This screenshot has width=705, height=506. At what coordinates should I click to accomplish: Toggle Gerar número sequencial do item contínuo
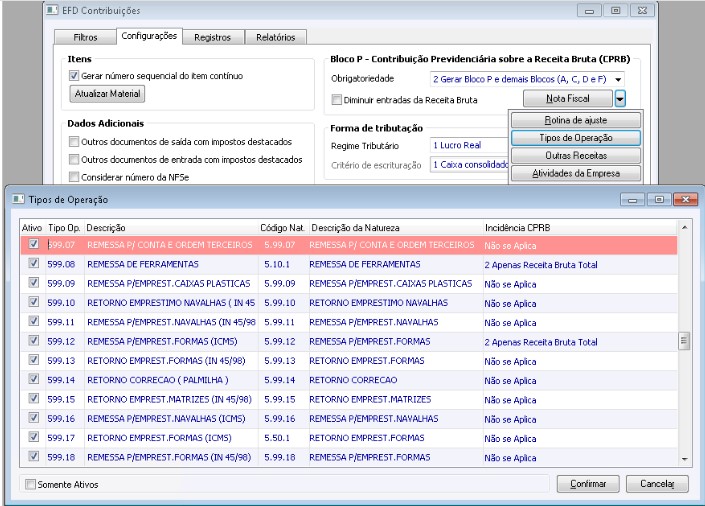74,76
